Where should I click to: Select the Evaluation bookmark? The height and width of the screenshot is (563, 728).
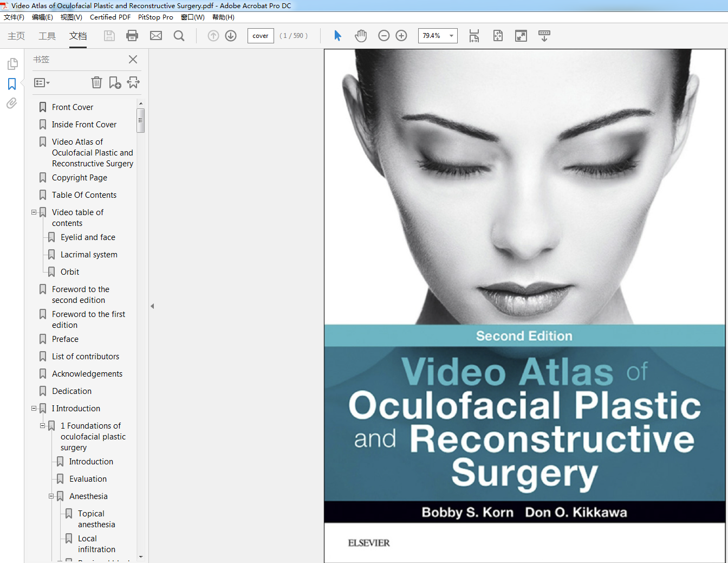click(x=88, y=479)
